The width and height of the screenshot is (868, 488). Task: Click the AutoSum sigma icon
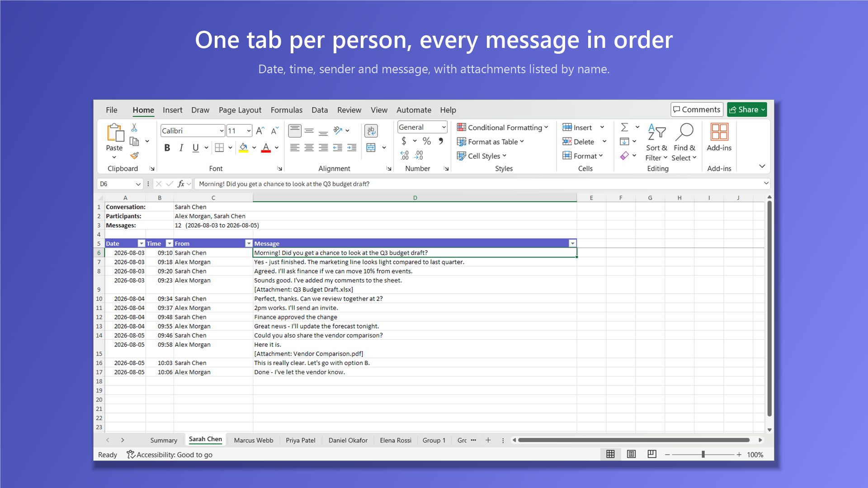pyautogui.click(x=624, y=127)
